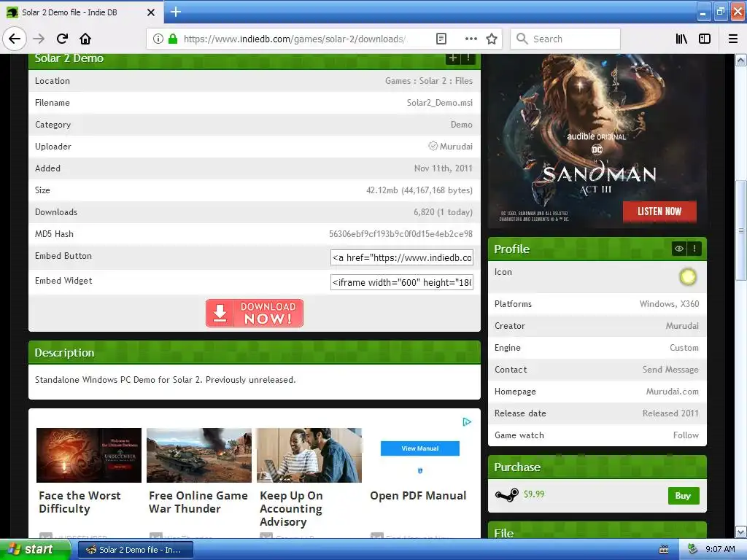Click the View Manual ad button
Screen dimensions: 747x560
point(419,448)
